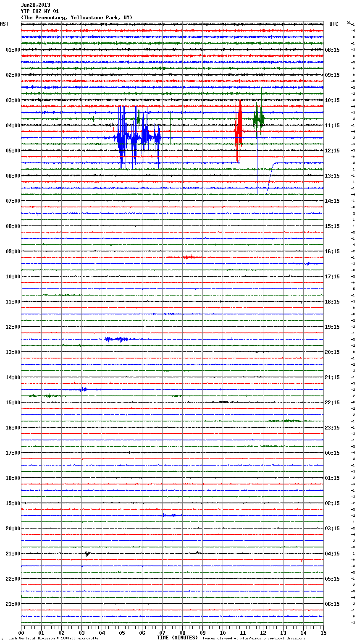Viewport: 357px width, 644px height.
Task: Click the vertical division 1600.00 microvolts note
Action: coord(53,639)
